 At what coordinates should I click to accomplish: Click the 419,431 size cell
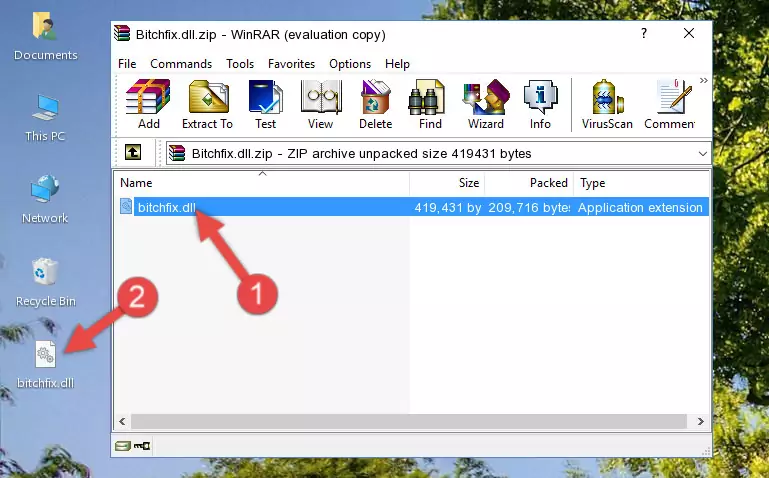pos(447,207)
